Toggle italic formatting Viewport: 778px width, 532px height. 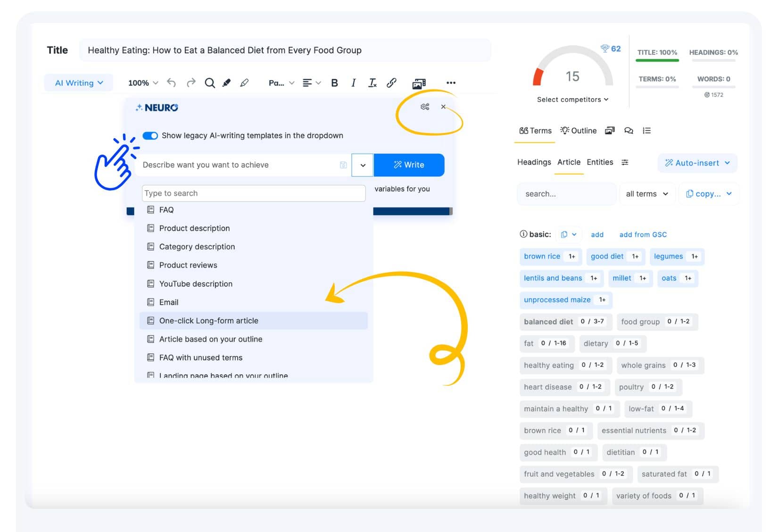pyautogui.click(x=353, y=83)
